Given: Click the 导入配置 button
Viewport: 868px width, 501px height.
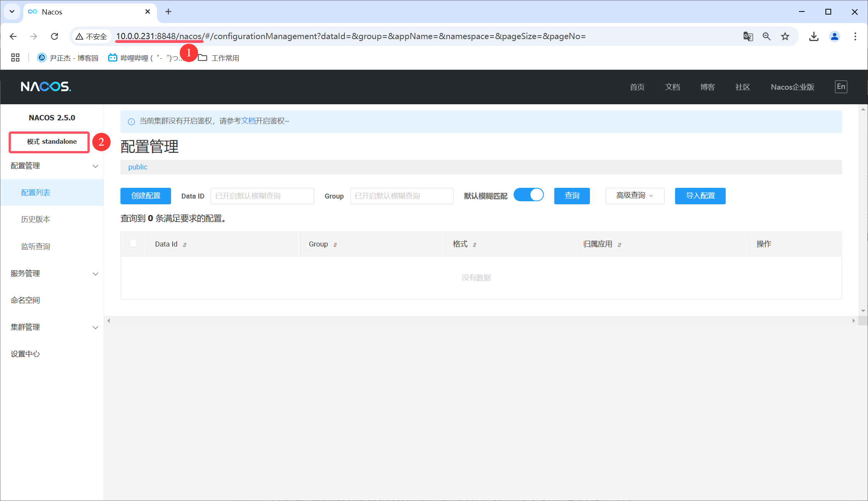Looking at the screenshot, I should pos(700,196).
